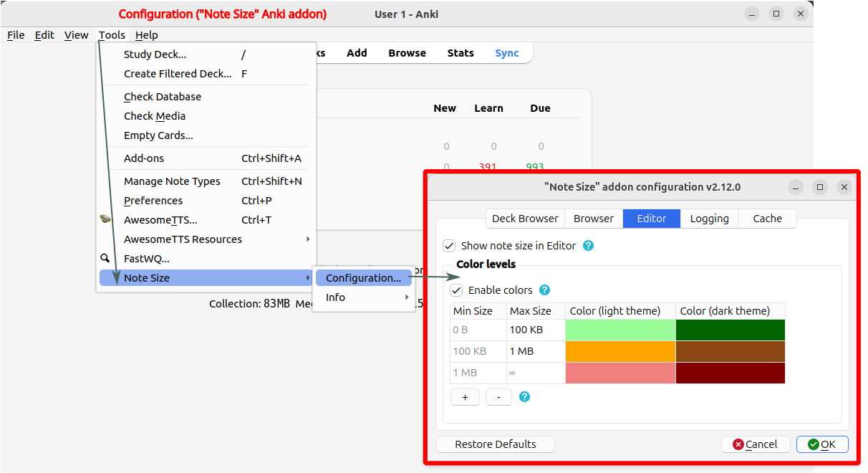Click help icon next to Enable colors
The image size is (868, 473).
pos(544,290)
